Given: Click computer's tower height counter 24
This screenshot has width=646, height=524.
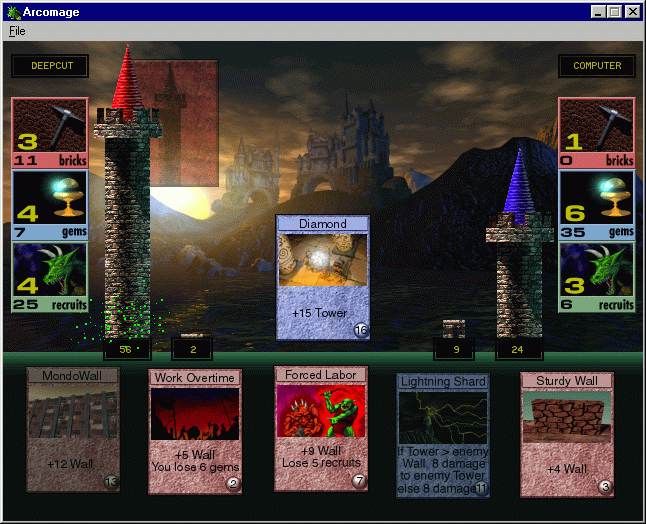Looking at the screenshot, I should 518,350.
